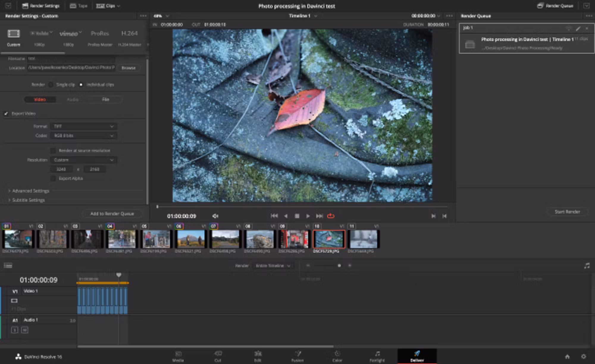The width and height of the screenshot is (595, 364).
Task: Click the mark-in icon right of loop
Action: click(x=433, y=216)
